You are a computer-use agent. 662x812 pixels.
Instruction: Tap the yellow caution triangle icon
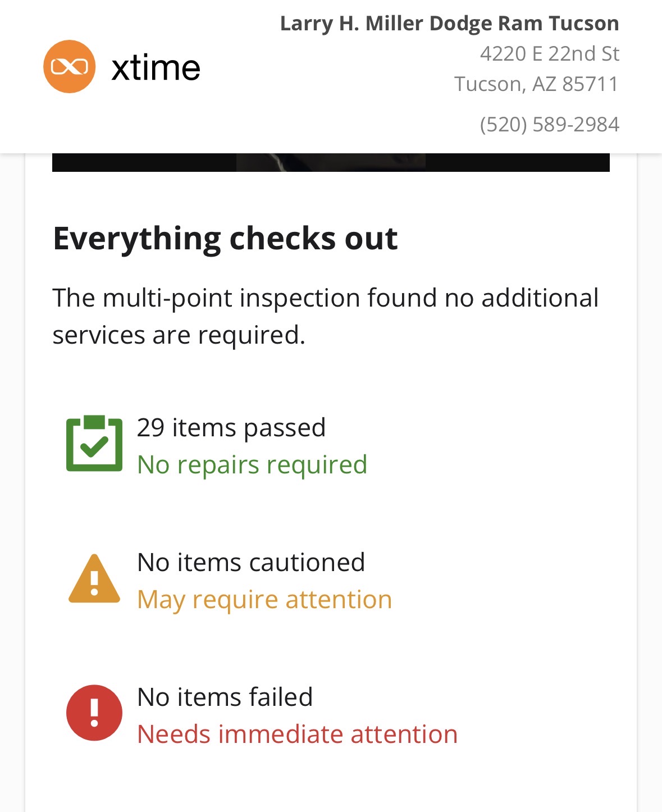pyautogui.click(x=94, y=578)
